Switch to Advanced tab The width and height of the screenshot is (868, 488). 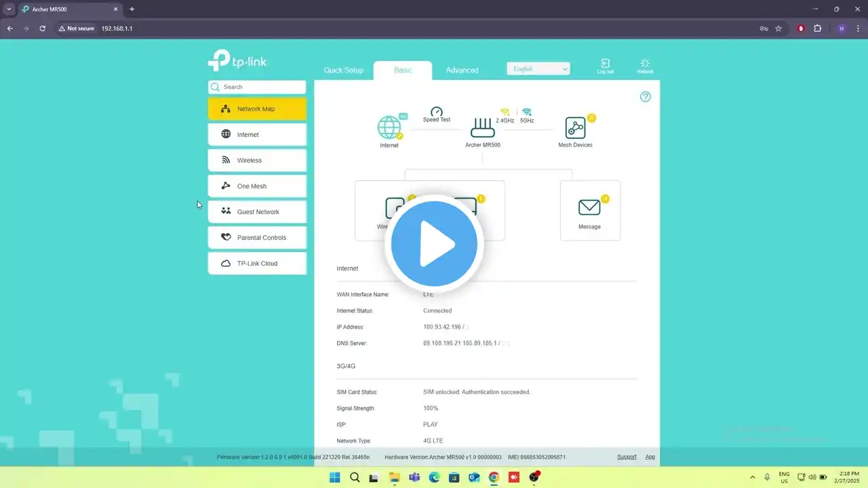462,70
